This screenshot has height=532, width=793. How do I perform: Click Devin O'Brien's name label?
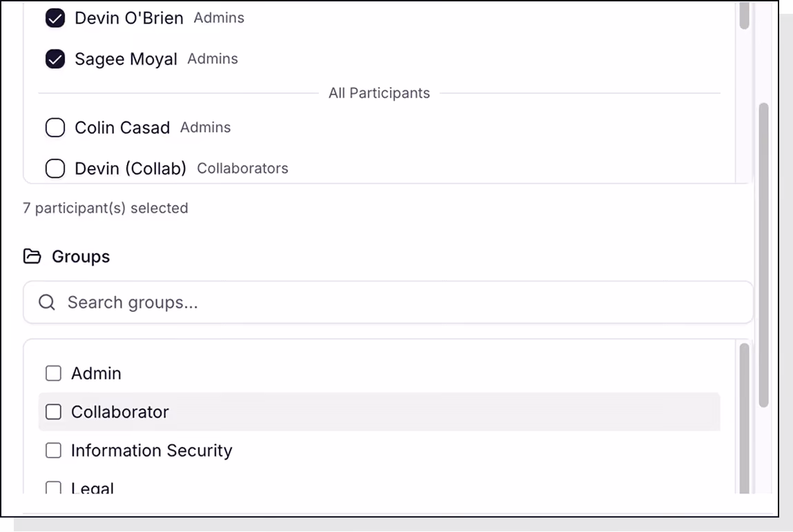click(129, 18)
